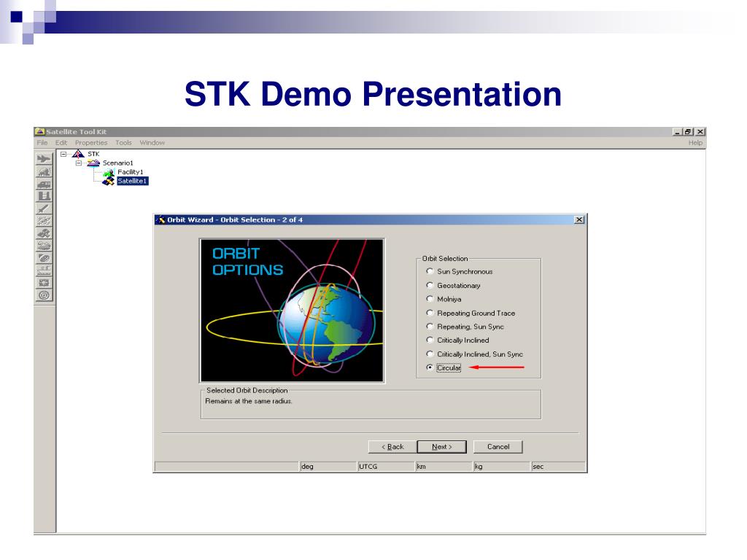Viewport: 747px width, 560px height.
Task: Open the Properties menu
Action: 91,143
